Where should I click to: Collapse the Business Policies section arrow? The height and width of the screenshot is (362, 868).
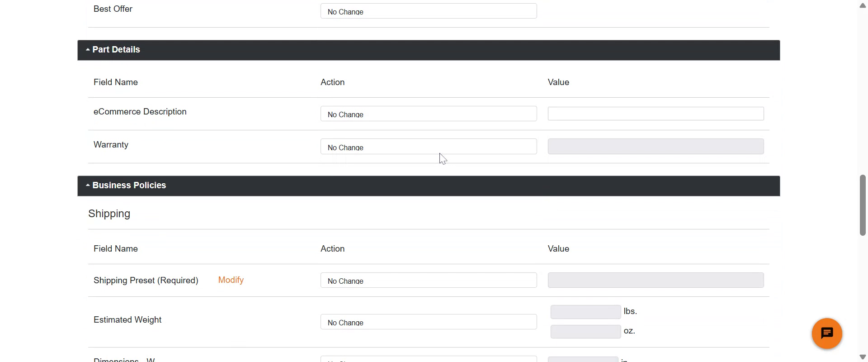(x=88, y=186)
